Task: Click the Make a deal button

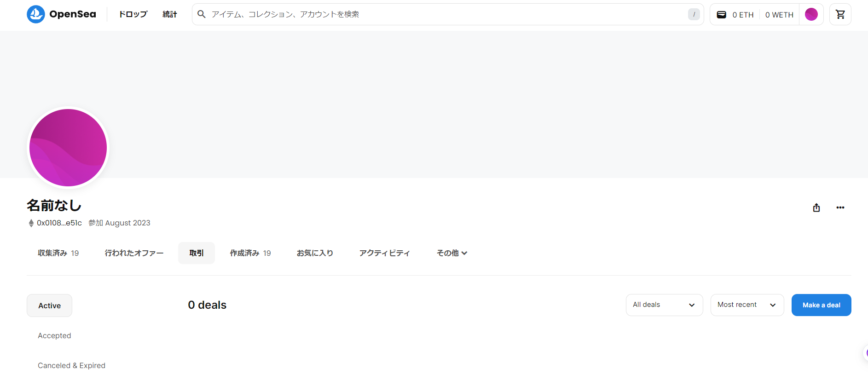Action: [x=821, y=305]
